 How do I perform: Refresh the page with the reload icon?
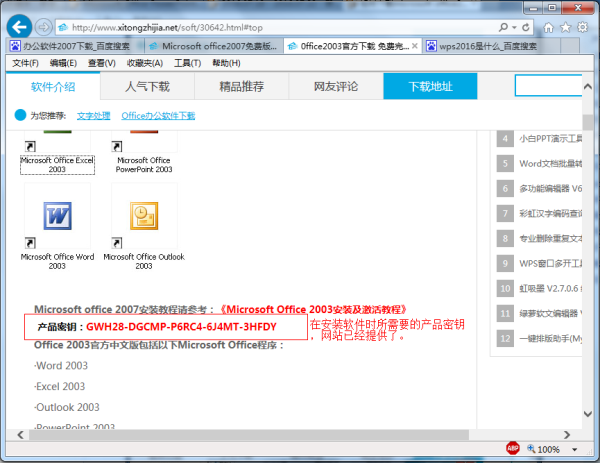click(526, 27)
